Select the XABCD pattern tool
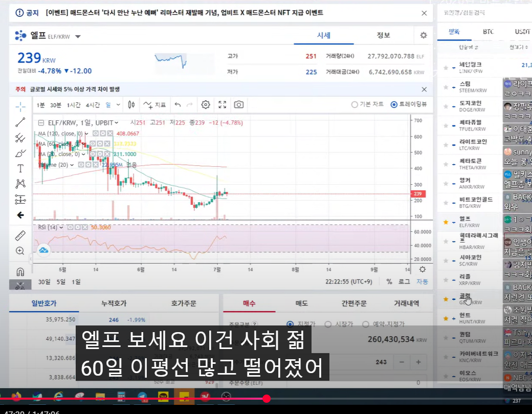Image resolution: width=532 pixels, height=414 pixels. coord(20,184)
